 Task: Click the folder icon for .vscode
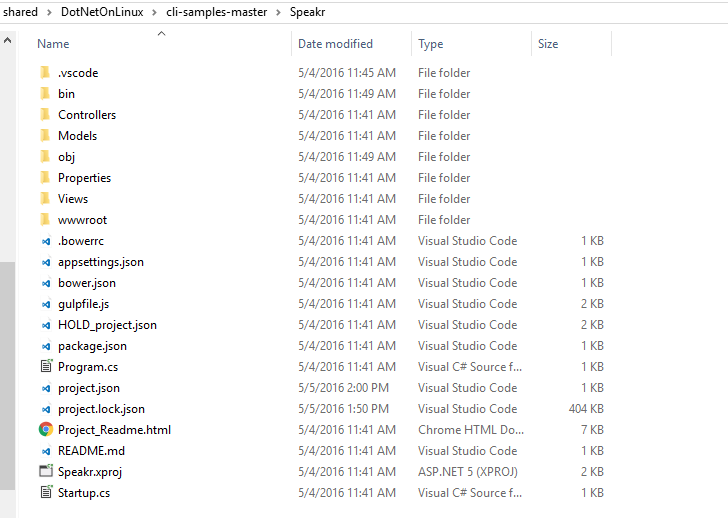(x=45, y=73)
